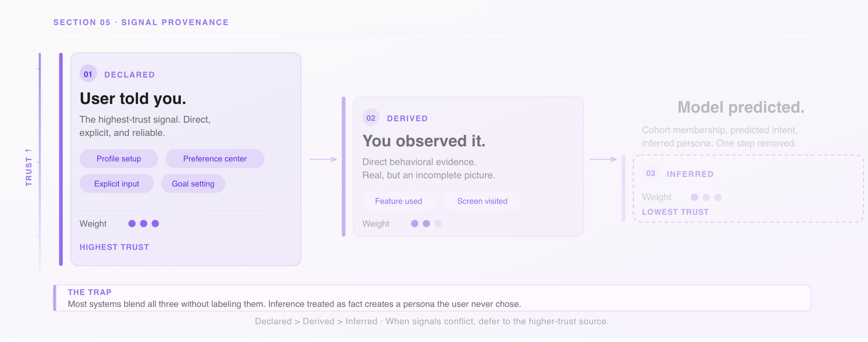Click the arrow between Derived and Inferred cards
This screenshot has height=342, width=868.
click(x=602, y=159)
